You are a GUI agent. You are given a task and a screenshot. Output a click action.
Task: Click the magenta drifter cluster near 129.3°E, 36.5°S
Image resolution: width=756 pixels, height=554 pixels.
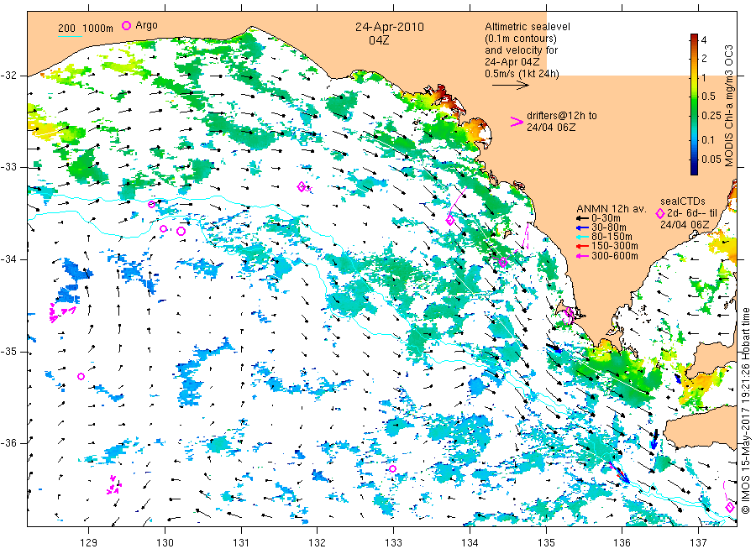tap(114, 485)
